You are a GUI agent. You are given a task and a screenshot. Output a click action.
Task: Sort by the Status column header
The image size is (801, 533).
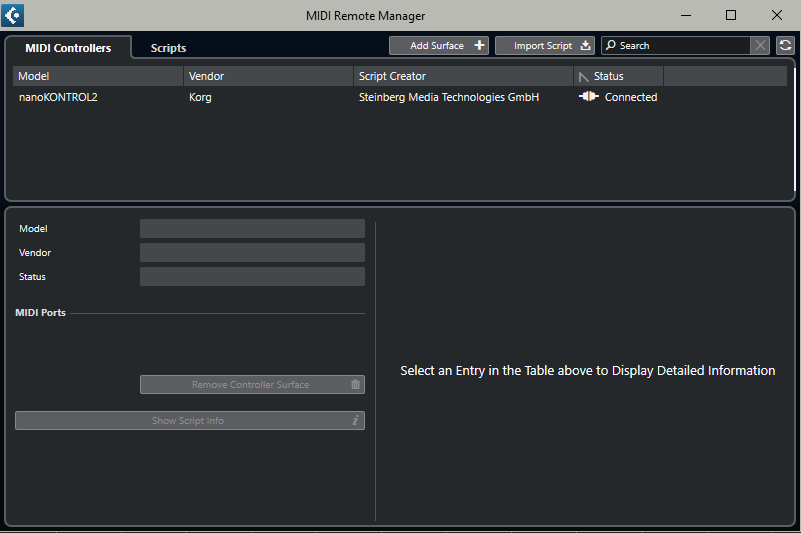(x=619, y=76)
